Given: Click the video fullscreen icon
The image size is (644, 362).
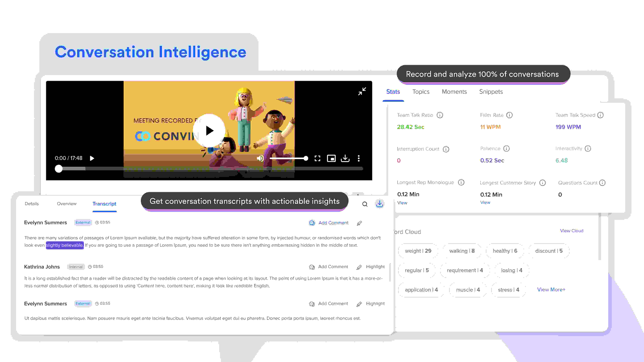Looking at the screenshot, I should [317, 158].
